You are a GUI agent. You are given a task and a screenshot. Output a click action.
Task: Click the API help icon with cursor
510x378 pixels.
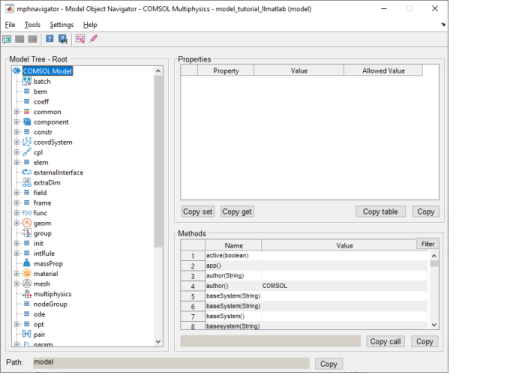pyautogui.click(x=63, y=39)
